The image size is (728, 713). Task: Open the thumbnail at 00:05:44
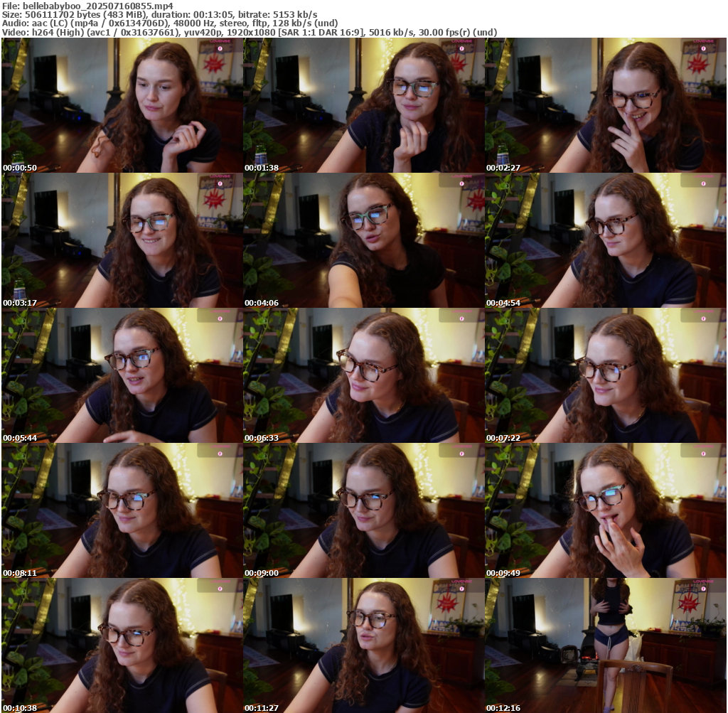tap(122, 375)
